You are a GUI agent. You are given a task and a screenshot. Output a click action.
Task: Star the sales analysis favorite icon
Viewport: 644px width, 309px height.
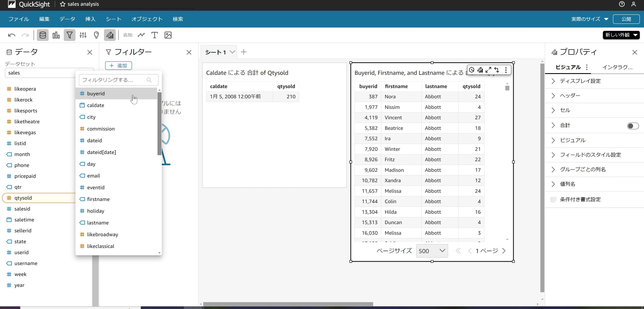click(63, 4)
